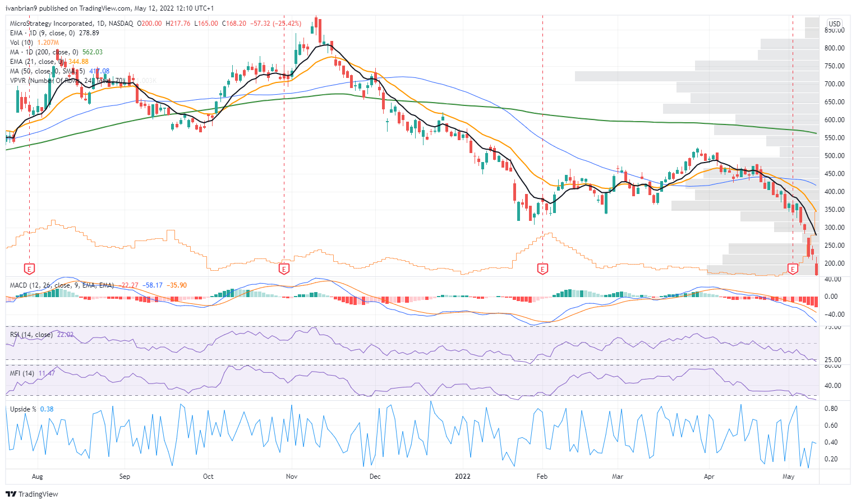
Task: Click the earnings 'E' marker below November
Action: 285,269
